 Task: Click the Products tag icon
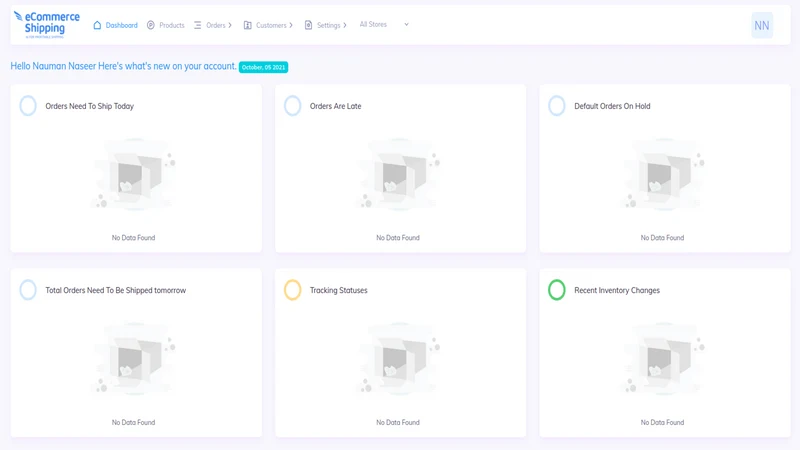pos(151,25)
